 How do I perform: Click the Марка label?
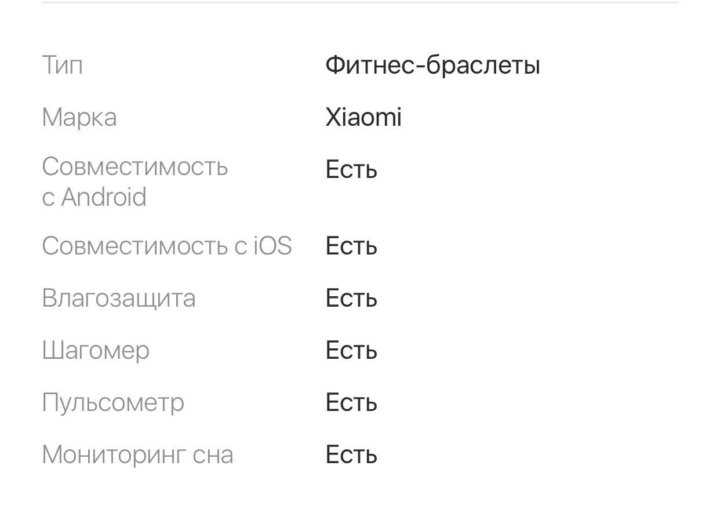(x=79, y=118)
